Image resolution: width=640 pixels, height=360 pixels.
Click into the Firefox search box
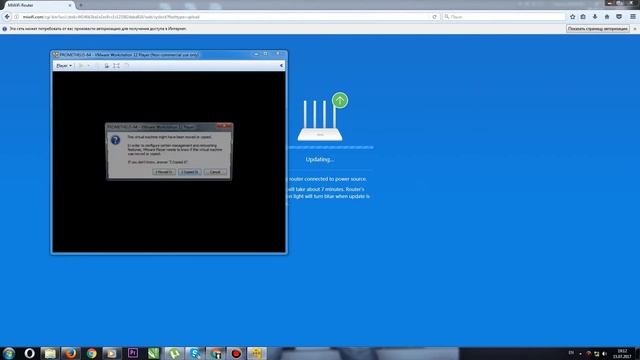click(x=504, y=17)
